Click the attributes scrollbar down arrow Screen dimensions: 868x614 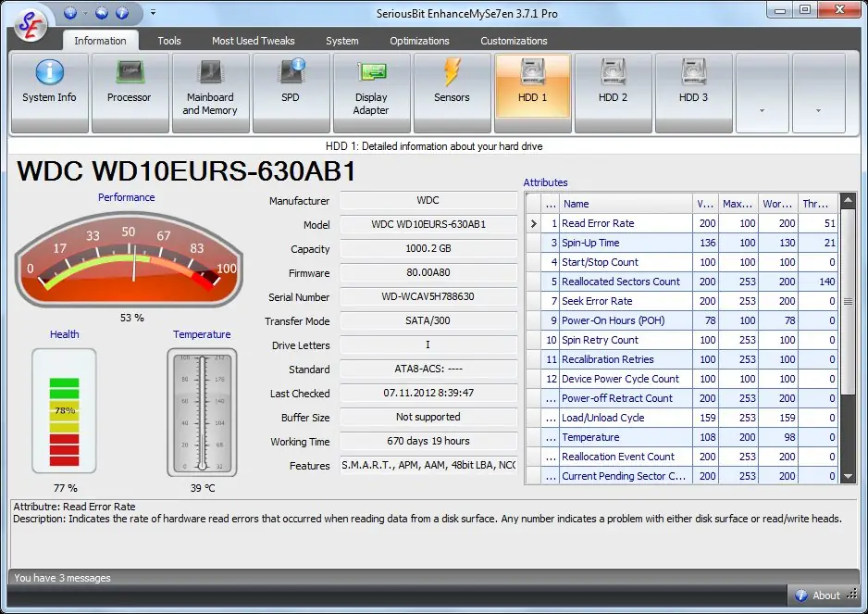point(848,476)
